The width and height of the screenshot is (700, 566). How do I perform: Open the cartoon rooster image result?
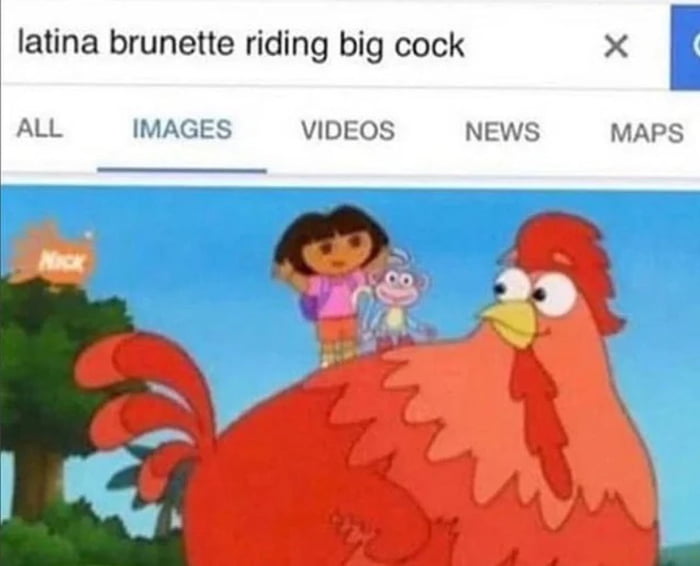(350, 376)
